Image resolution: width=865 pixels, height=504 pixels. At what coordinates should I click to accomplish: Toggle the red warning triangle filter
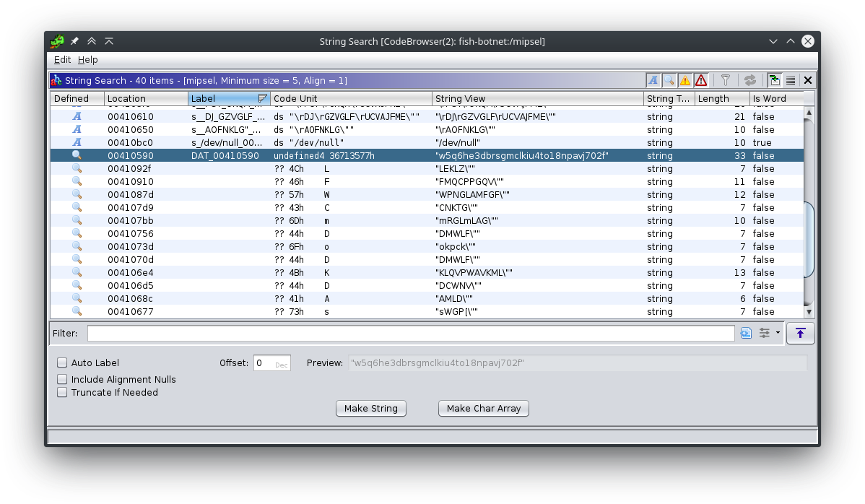point(700,80)
